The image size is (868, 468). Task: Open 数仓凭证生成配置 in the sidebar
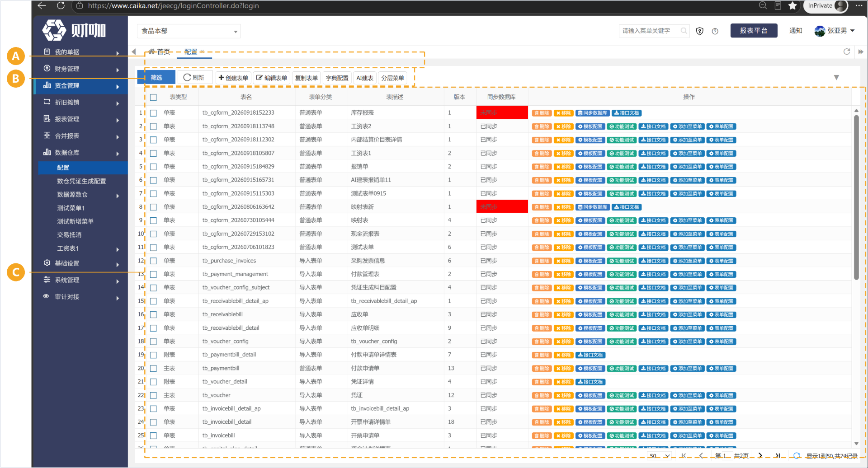tap(81, 181)
